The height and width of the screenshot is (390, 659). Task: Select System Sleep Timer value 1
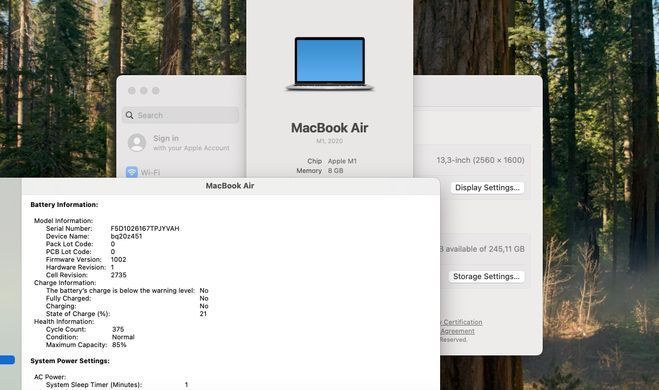(186, 385)
